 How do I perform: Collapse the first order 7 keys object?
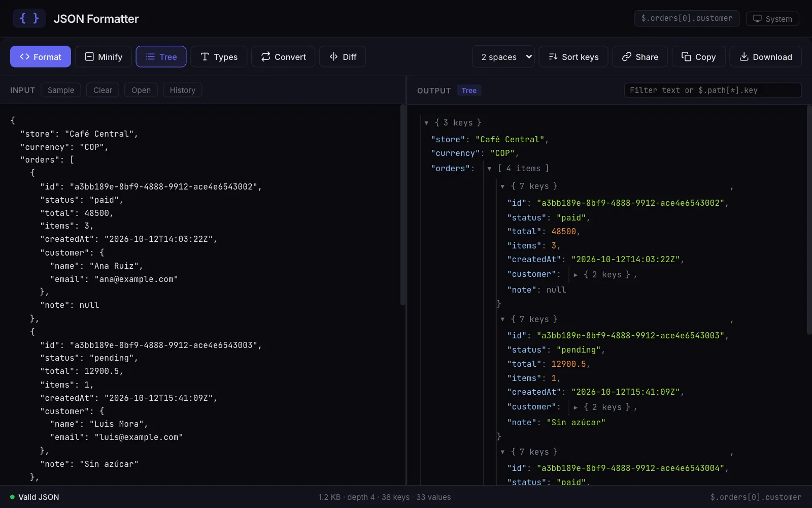(x=502, y=186)
